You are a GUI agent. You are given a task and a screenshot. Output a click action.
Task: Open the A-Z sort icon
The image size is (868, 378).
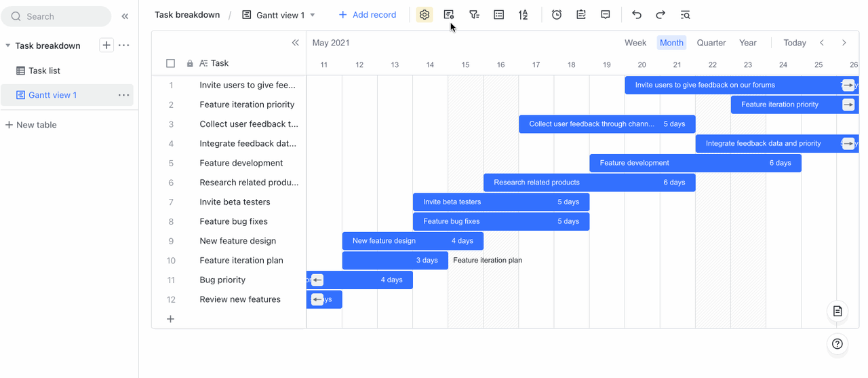pos(523,15)
